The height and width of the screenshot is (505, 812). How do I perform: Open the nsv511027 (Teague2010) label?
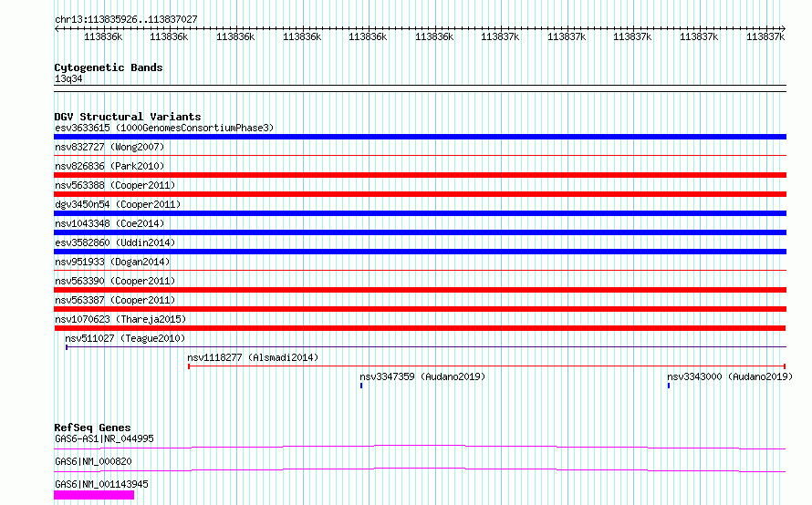[125, 338]
